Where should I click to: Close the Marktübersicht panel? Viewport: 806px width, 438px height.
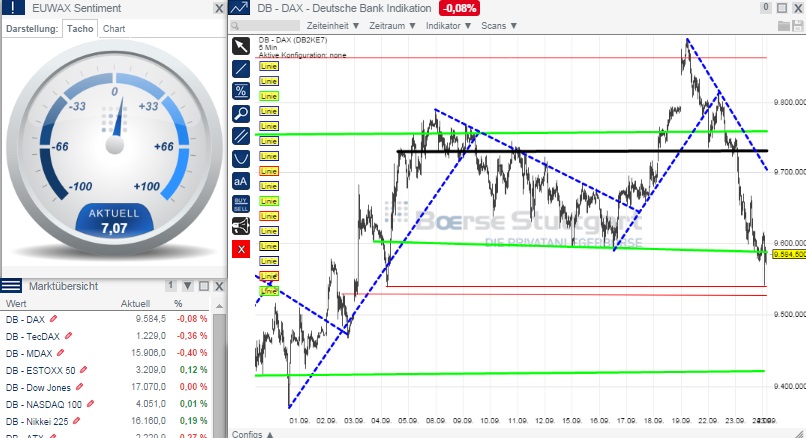coord(219,286)
